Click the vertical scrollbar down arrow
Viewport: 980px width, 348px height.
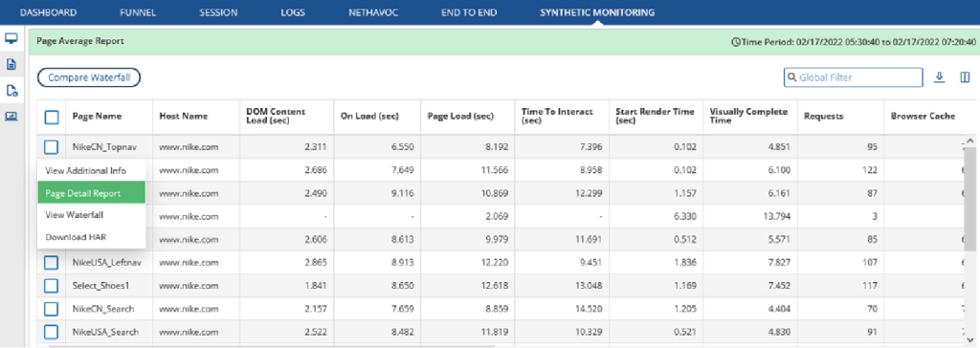pos(970,338)
